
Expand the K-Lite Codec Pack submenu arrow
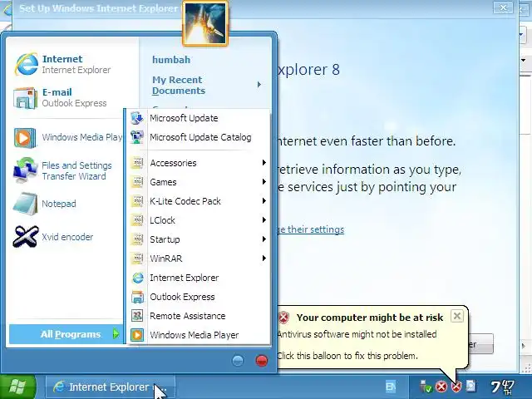click(264, 201)
